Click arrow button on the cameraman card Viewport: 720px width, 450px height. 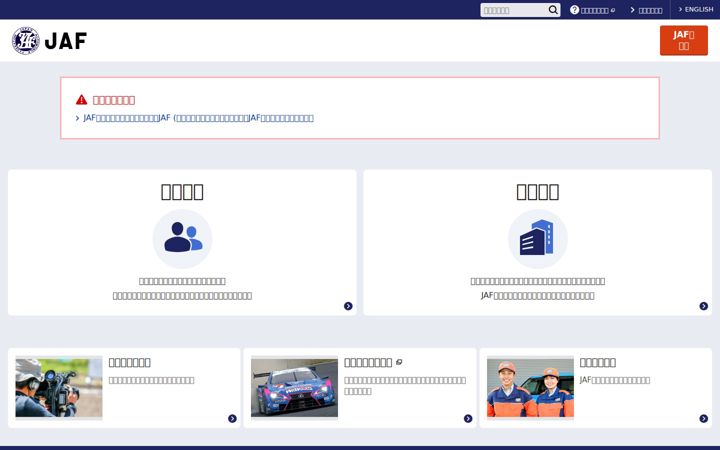(232, 418)
